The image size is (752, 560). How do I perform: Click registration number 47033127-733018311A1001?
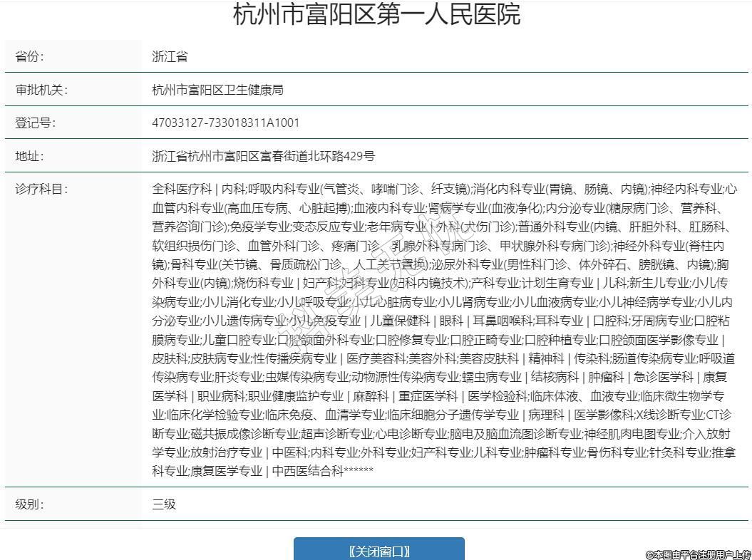226,123
